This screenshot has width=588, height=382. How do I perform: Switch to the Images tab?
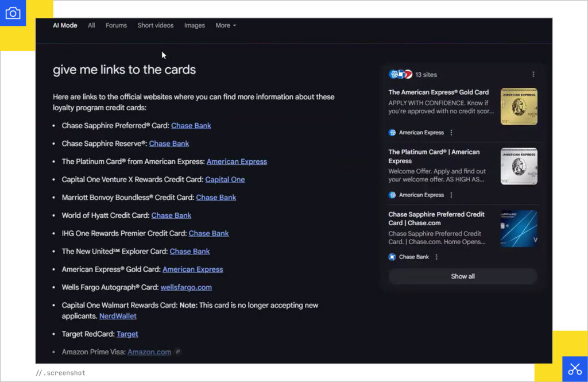coord(195,25)
